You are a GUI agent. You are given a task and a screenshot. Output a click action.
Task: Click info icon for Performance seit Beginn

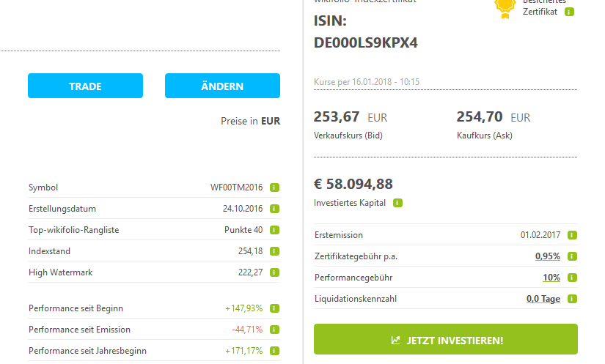point(274,308)
